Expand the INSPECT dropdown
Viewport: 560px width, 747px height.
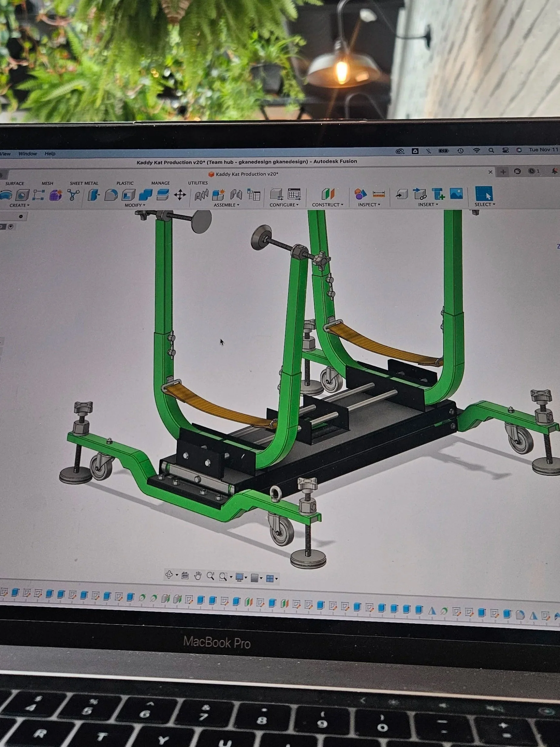[x=369, y=204]
